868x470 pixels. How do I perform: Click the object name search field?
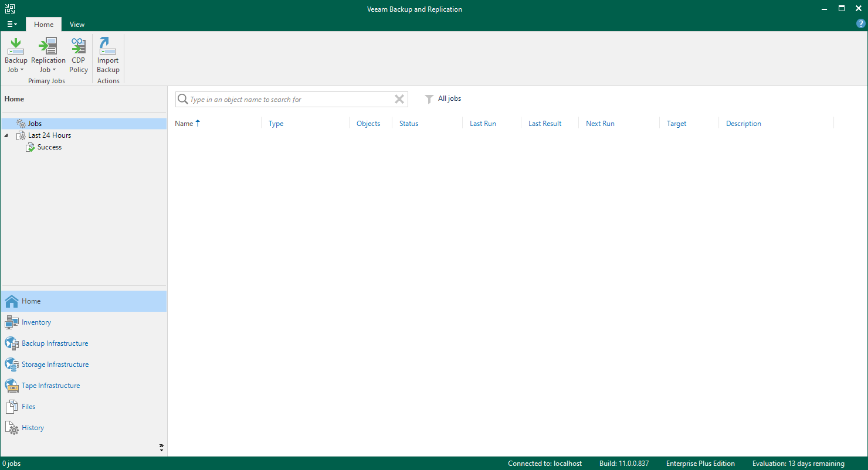[291, 100]
